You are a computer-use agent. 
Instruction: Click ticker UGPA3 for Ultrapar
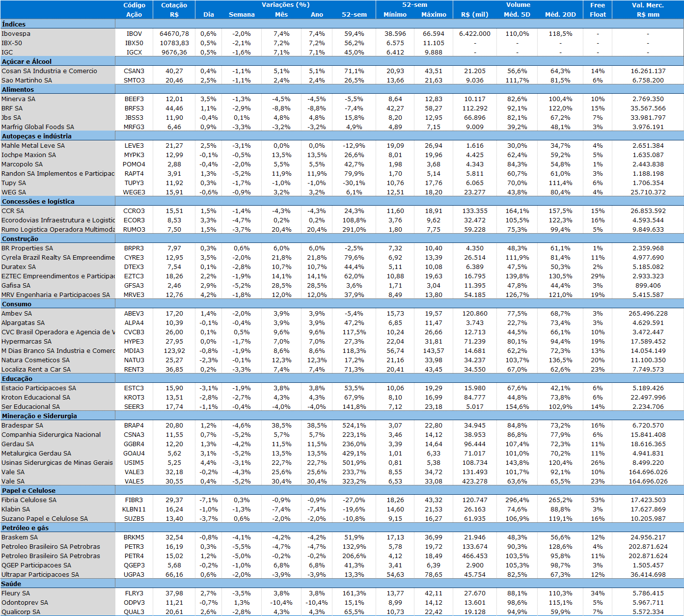point(134,575)
